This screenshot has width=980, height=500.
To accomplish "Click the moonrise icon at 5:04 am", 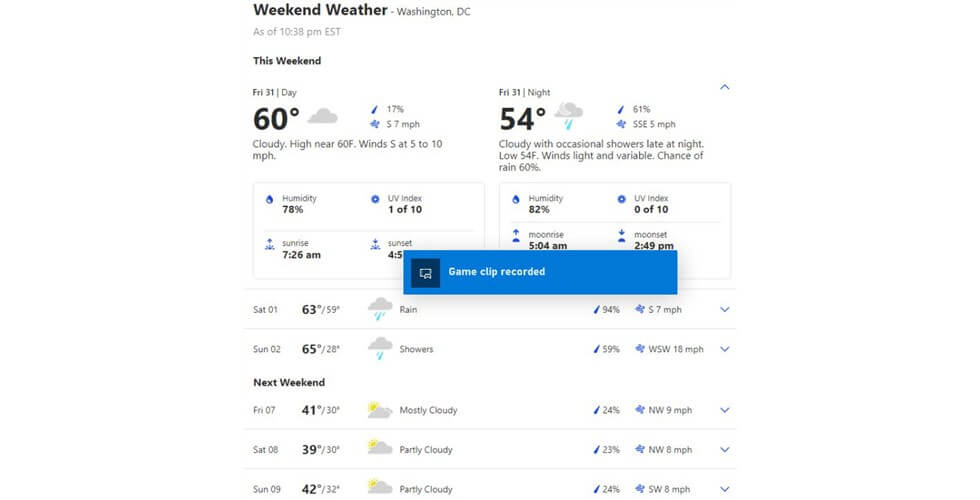I will tap(516, 236).
